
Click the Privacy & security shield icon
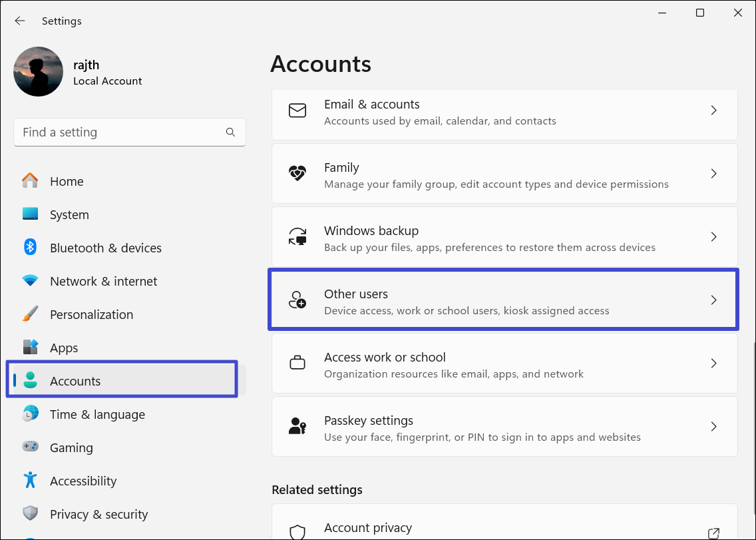point(30,514)
